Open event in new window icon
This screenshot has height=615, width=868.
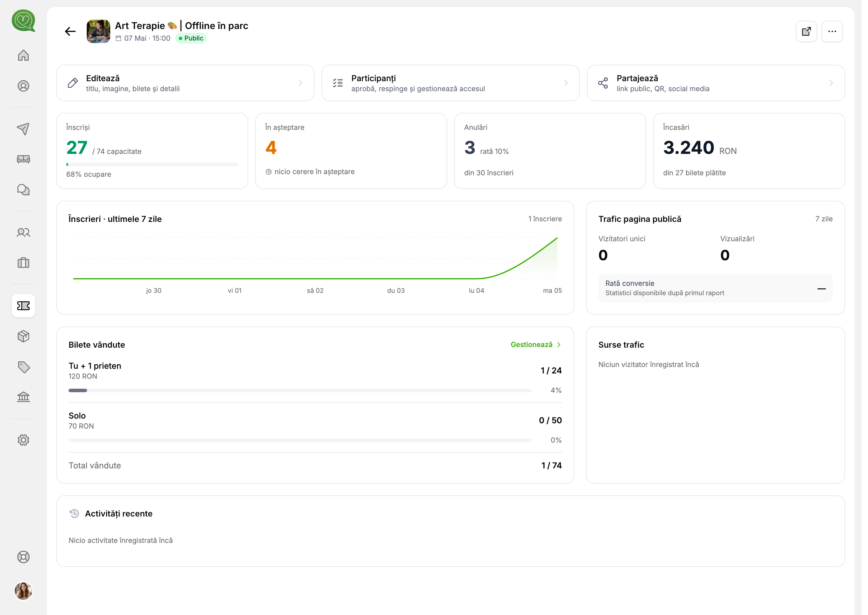(806, 31)
